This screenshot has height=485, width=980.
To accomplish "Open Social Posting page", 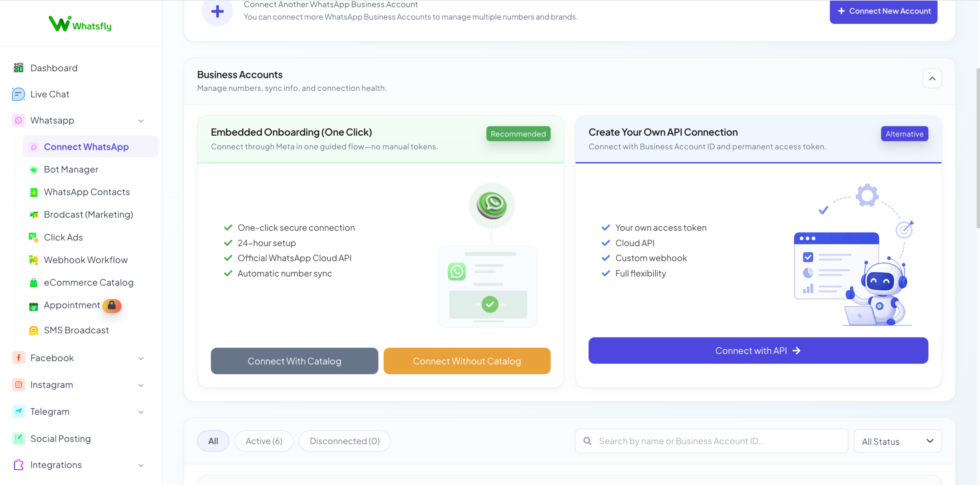I will (x=60, y=439).
